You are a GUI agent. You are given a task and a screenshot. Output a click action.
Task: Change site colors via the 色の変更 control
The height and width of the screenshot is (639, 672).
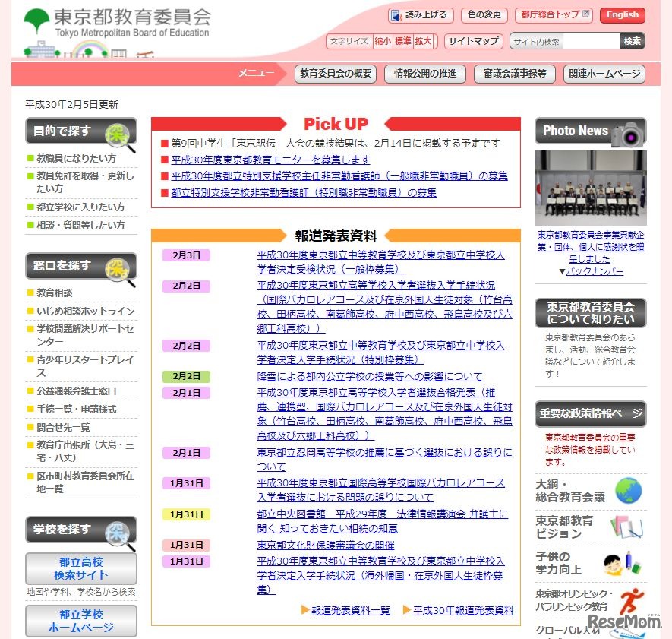point(485,14)
